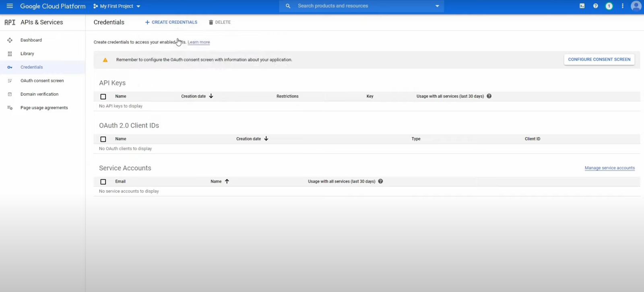Click the user account avatar

[x=636, y=6]
